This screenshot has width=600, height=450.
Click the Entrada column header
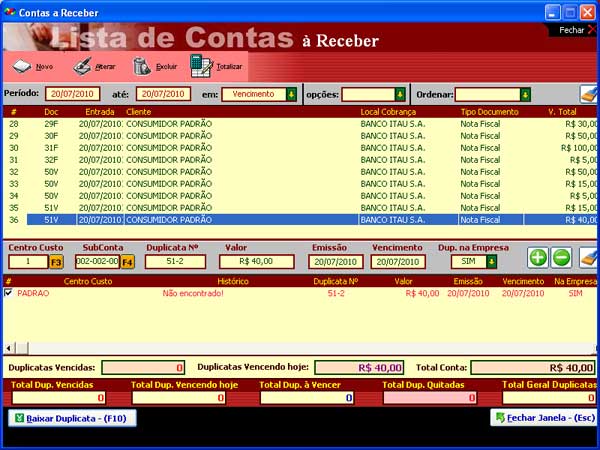tap(100, 112)
